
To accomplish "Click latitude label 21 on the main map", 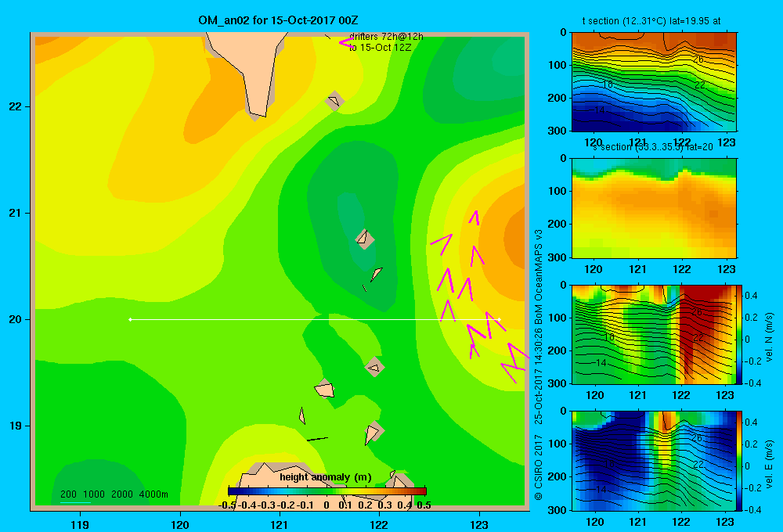I will 16,213.
